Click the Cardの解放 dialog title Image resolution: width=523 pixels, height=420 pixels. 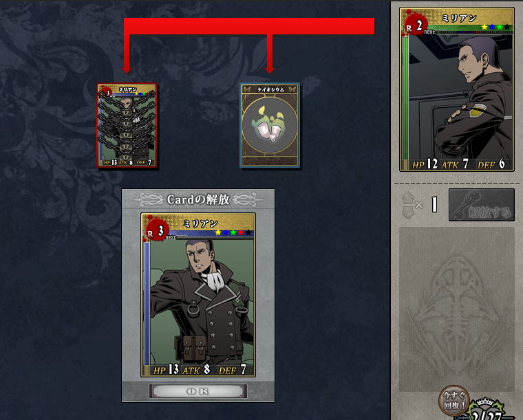198,199
